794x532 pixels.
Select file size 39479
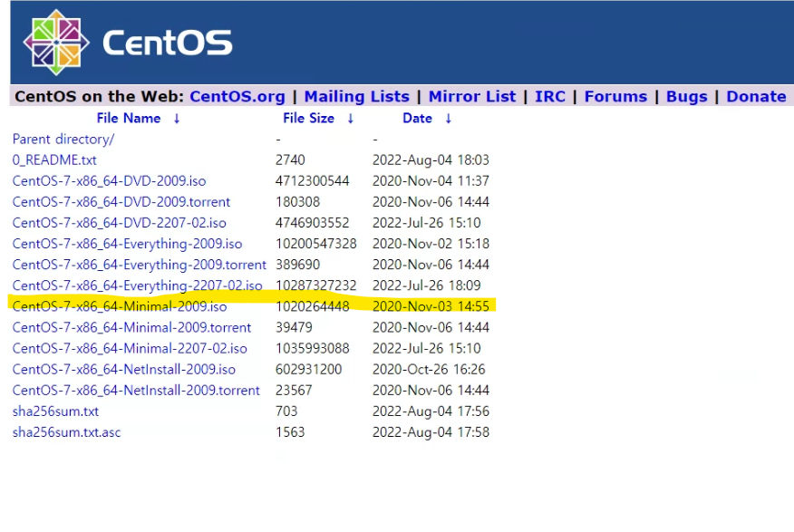294,327
